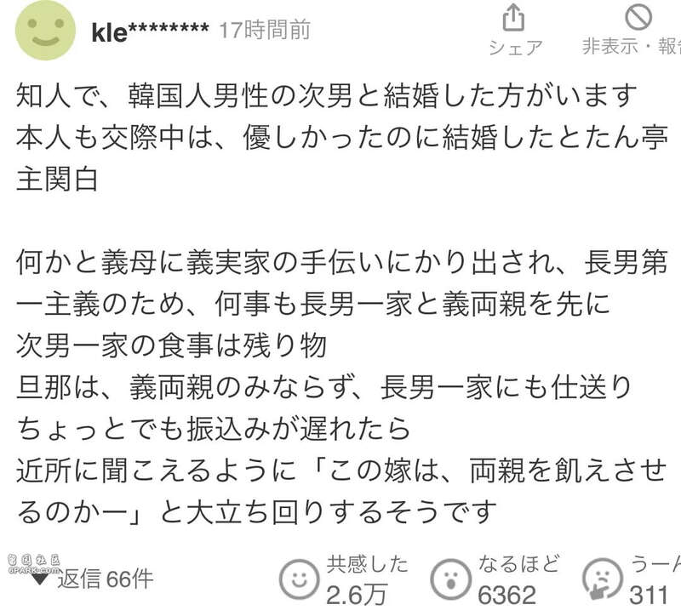This screenshot has width=681, height=616.
Task: Click the watermark logo above replies
Action: coord(34,564)
